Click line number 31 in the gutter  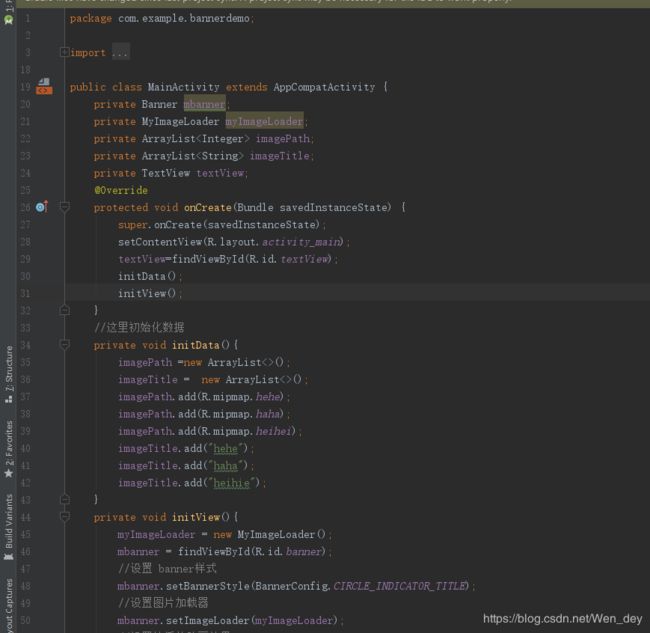click(x=25, y=293)
